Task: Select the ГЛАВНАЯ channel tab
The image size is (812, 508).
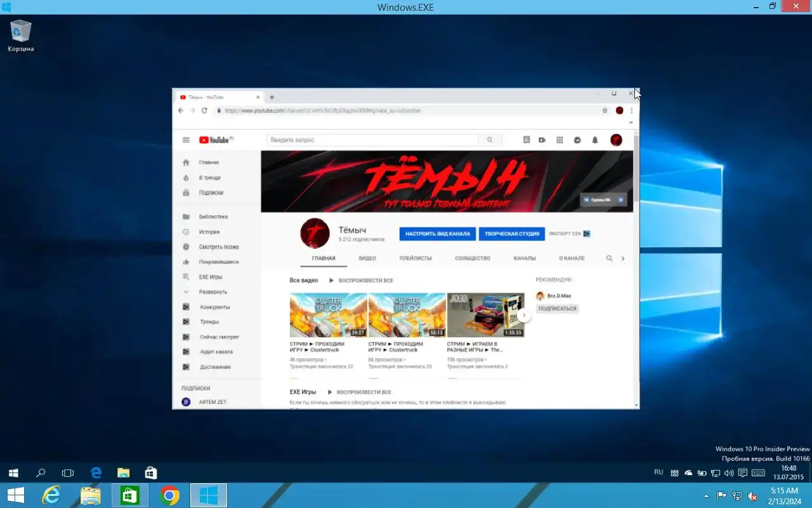Action: [x=324, y=258]
